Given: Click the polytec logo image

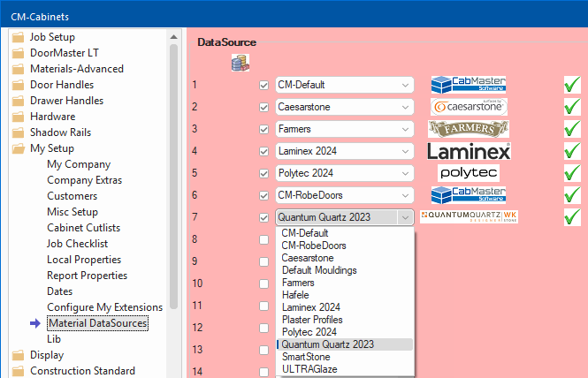Looking at the screenshot, I should pyautogui.click(x=469, y=173).
